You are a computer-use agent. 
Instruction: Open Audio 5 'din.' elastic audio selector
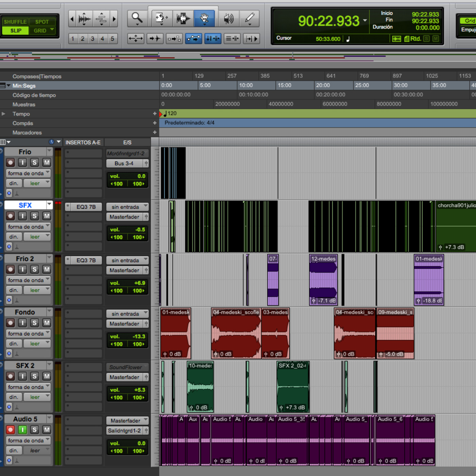point(14,451)
